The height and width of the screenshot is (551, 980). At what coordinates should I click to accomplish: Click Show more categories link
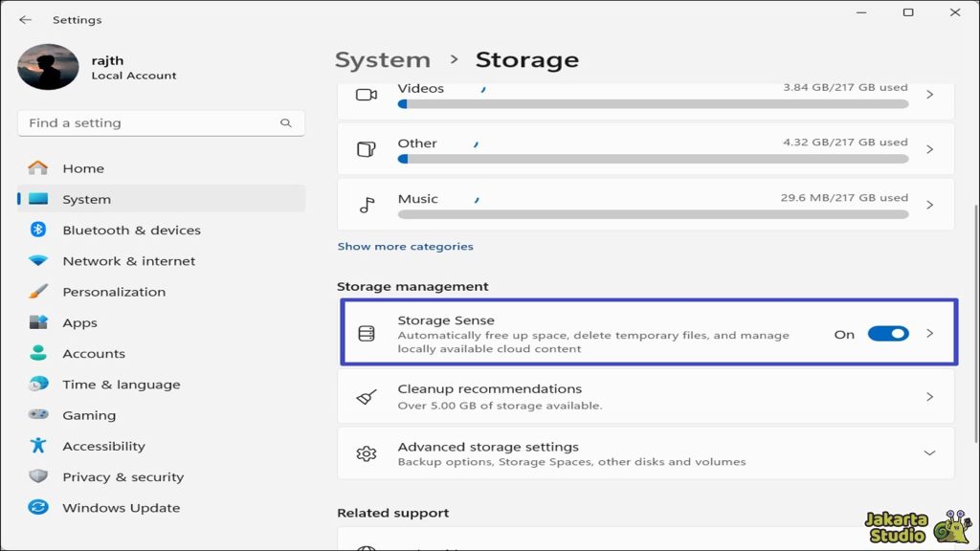[405, 247]
